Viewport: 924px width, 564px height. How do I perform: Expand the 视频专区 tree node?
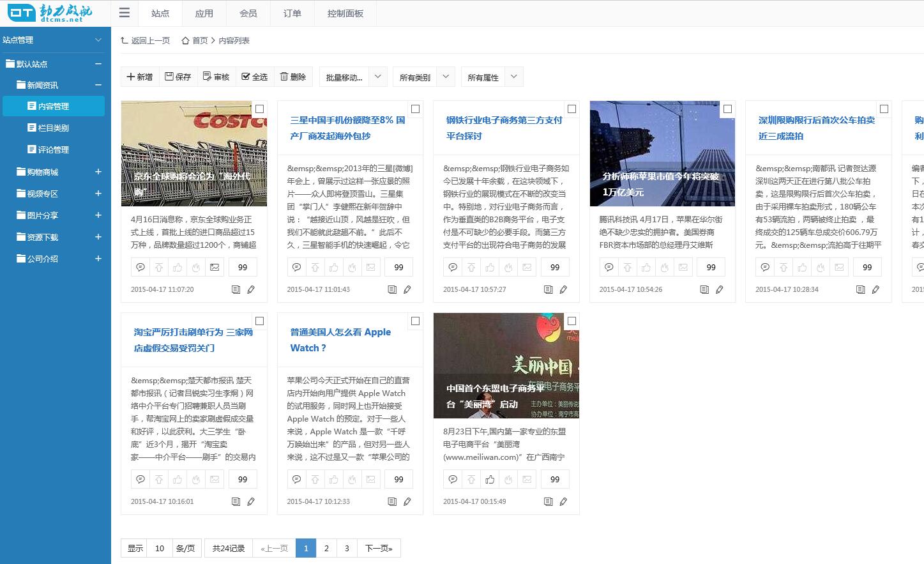click(x=98, y=194)
